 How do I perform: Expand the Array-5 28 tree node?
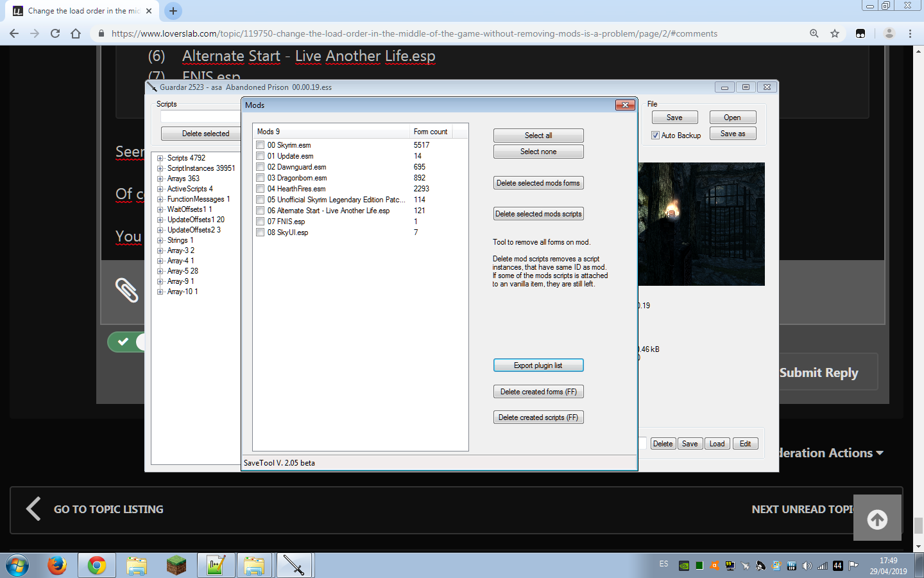coord(160,271)
